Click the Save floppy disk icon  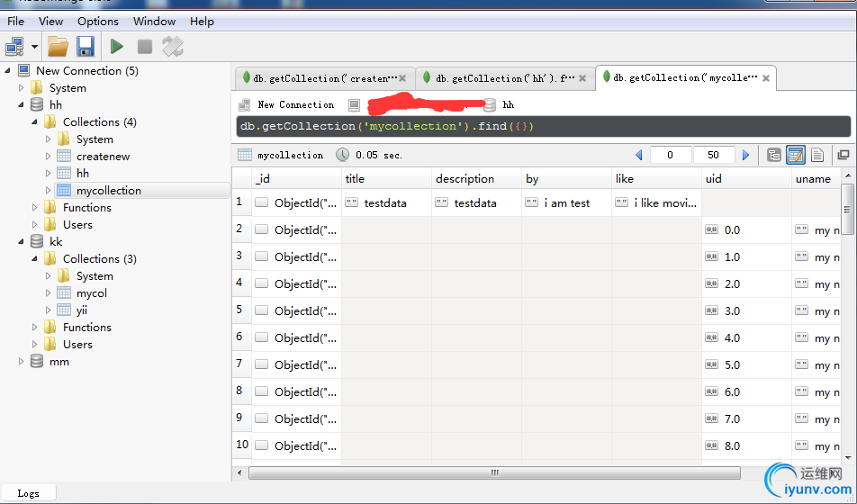point(86,47)
